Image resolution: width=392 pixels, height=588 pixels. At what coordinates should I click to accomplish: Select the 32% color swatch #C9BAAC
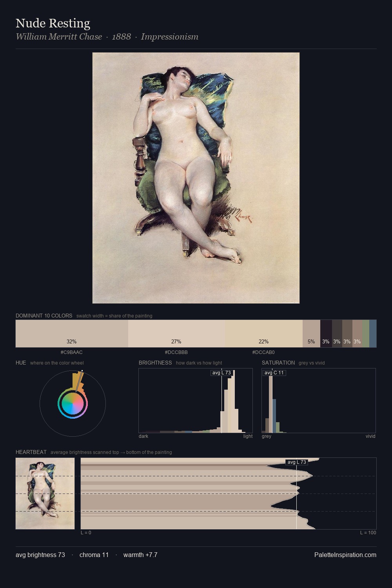coord(72,334)
